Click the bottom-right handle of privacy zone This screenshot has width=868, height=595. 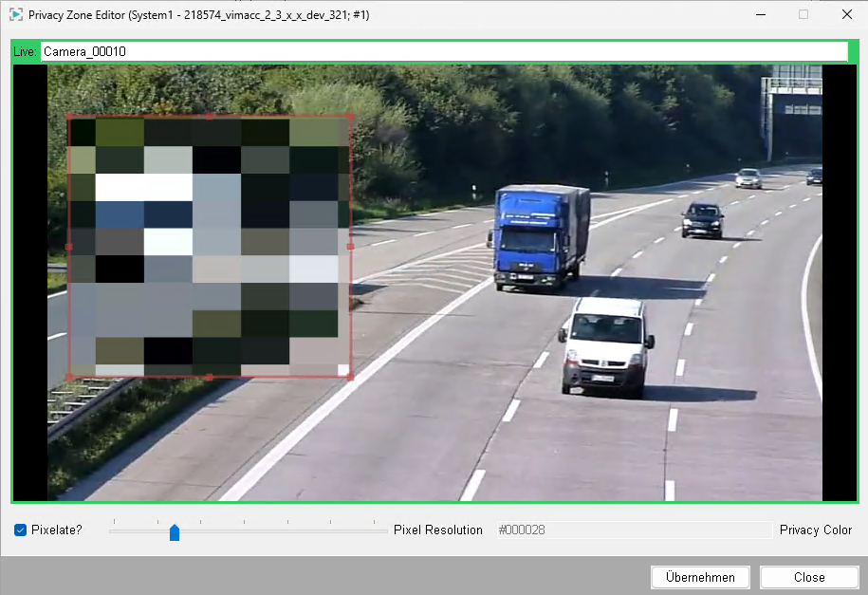[350, 377]
